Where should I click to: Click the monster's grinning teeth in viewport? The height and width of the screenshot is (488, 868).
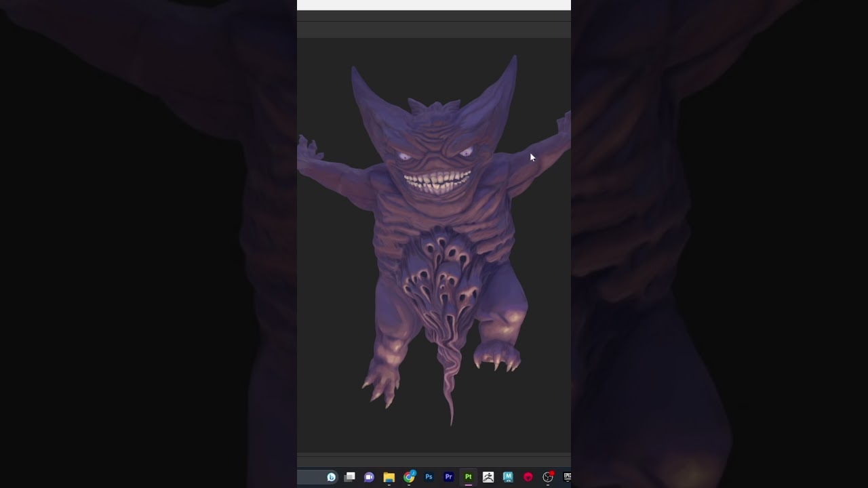(437, 182)
